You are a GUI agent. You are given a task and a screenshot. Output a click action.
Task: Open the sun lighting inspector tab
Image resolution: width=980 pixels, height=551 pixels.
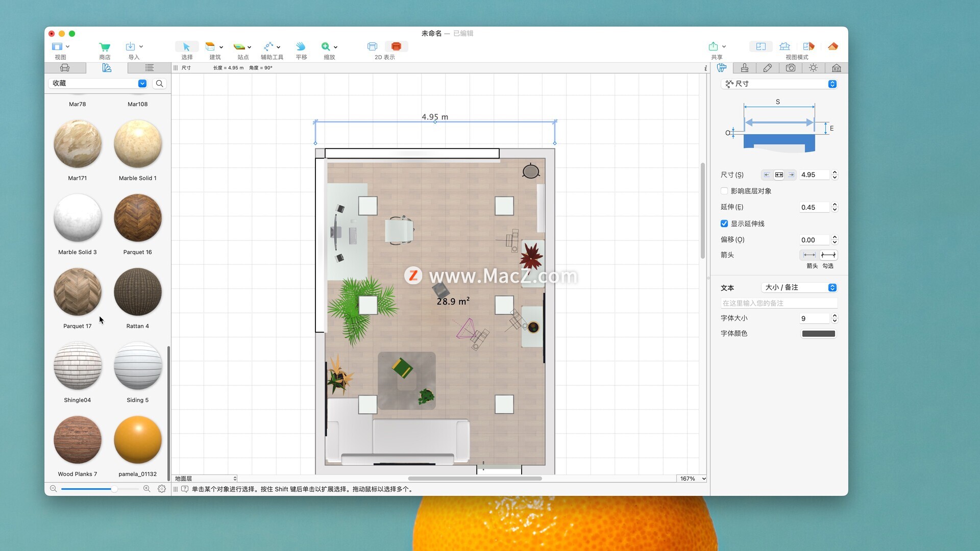point(814,68)
